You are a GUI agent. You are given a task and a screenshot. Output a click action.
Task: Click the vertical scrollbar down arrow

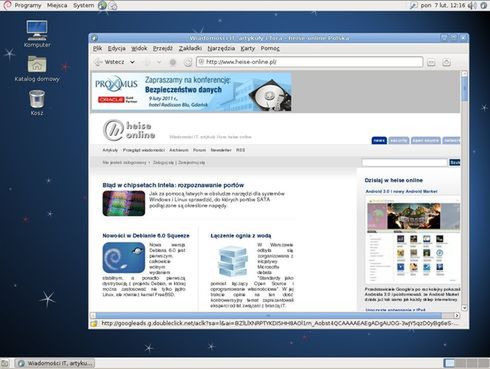point(464,308)
